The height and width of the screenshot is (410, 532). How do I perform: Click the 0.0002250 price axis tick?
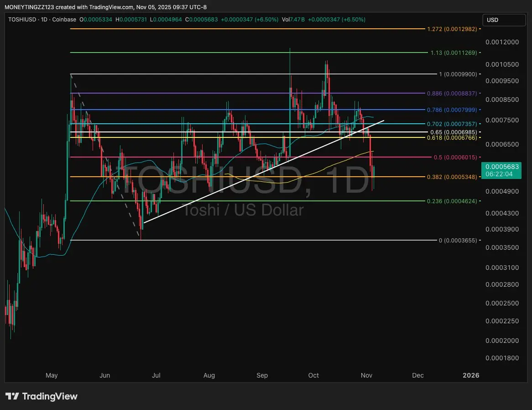(x=502, y=321)
